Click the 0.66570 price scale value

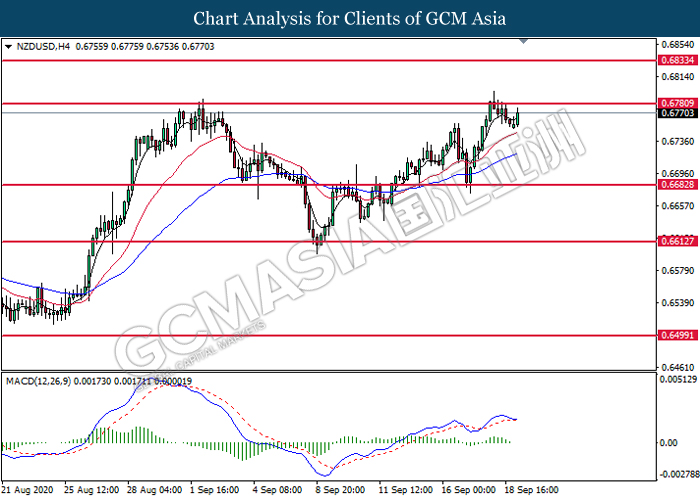point(678,206)
